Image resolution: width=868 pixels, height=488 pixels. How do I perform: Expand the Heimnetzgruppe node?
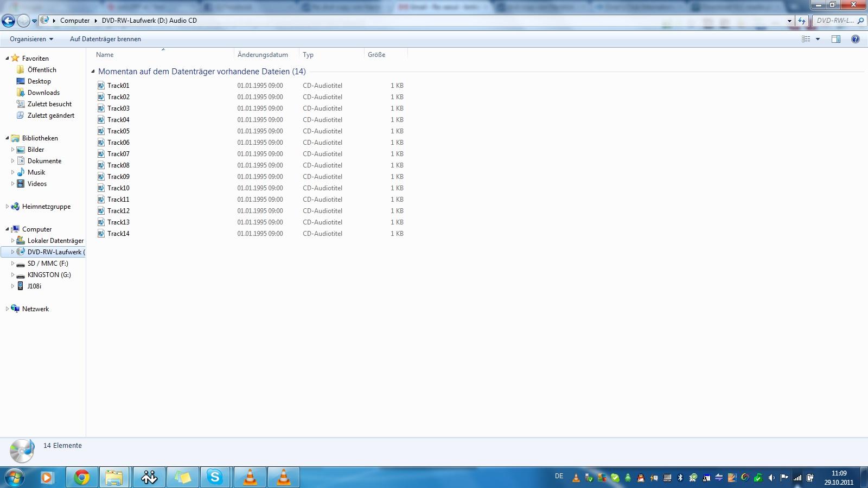[x=7, y=207]
